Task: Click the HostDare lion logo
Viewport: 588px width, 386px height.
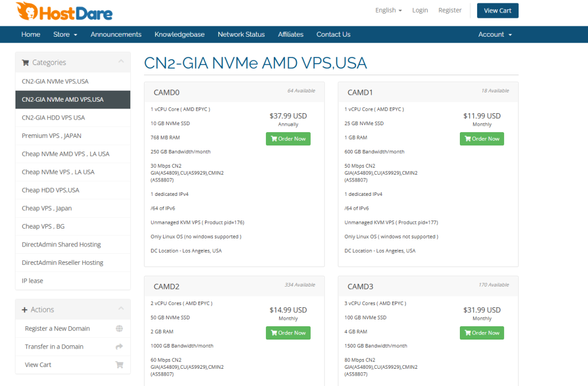Action: [64, 11]
